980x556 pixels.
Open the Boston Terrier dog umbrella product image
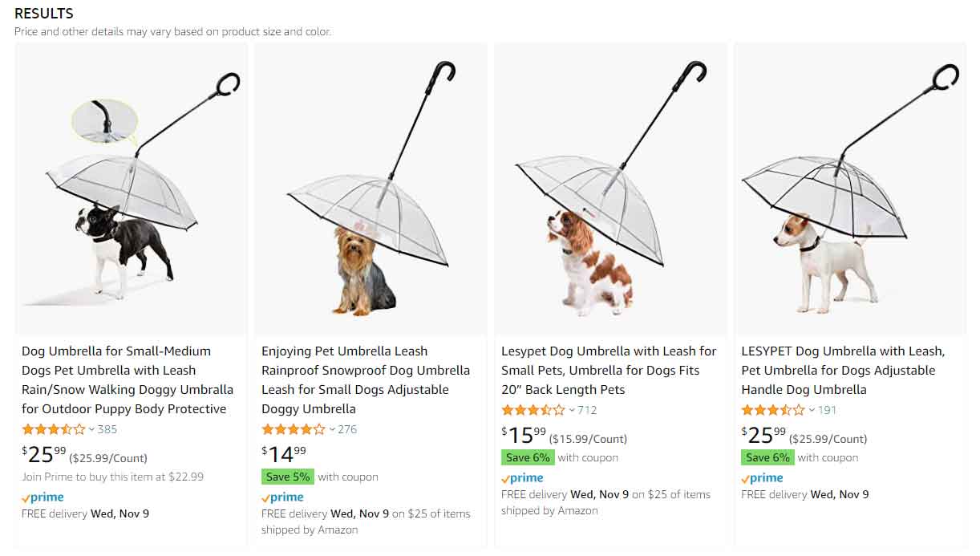tap(131, 189)
